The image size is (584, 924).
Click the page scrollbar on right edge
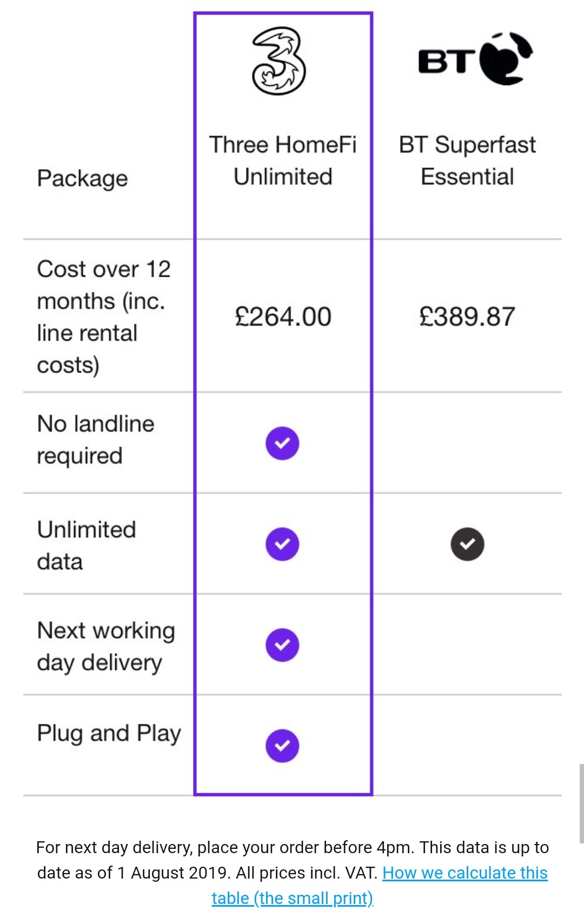581,803
